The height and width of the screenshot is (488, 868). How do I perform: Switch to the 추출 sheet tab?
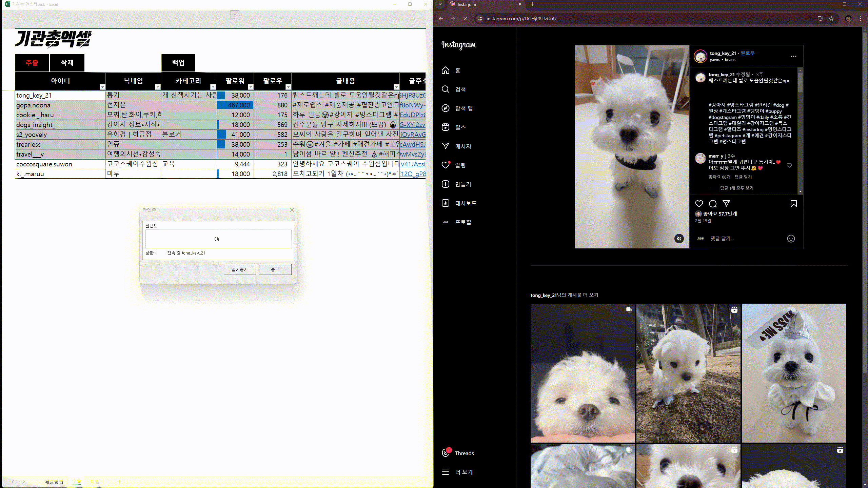[x=77, y=481]
